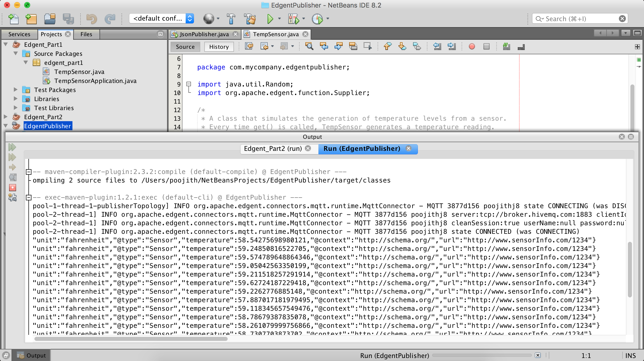
Task: Click the Build Project toolbar icon
Action: pos(231,19)
